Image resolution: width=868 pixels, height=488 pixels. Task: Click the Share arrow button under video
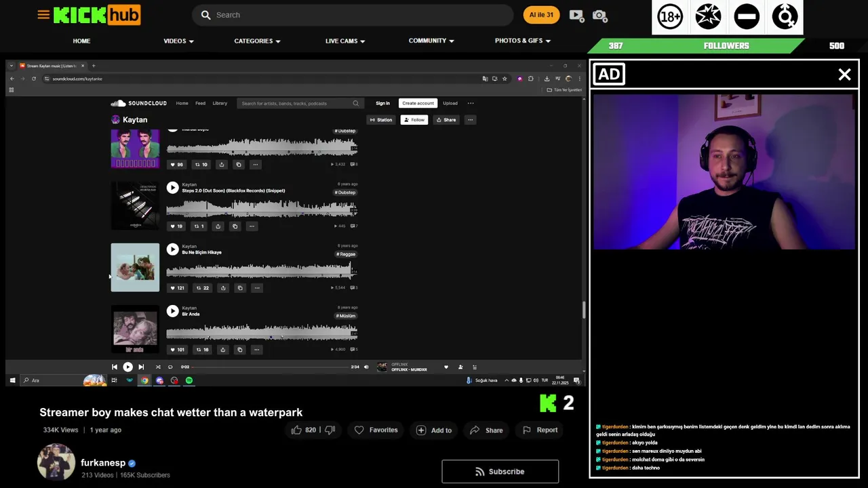(x=486, y=430)
